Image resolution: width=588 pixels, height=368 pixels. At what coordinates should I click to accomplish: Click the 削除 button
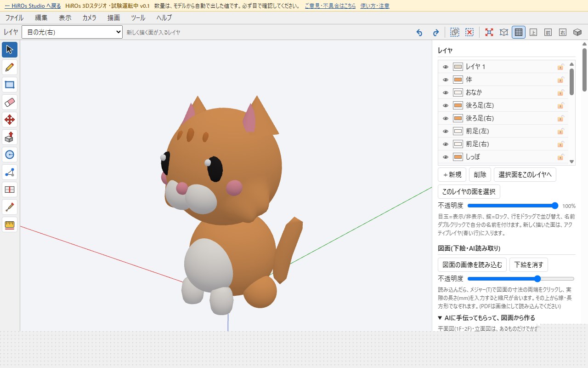[480, 175]
